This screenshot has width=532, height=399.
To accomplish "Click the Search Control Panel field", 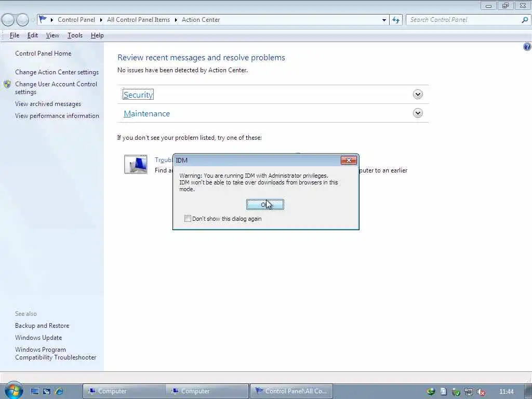I will (x=463, y=20).
